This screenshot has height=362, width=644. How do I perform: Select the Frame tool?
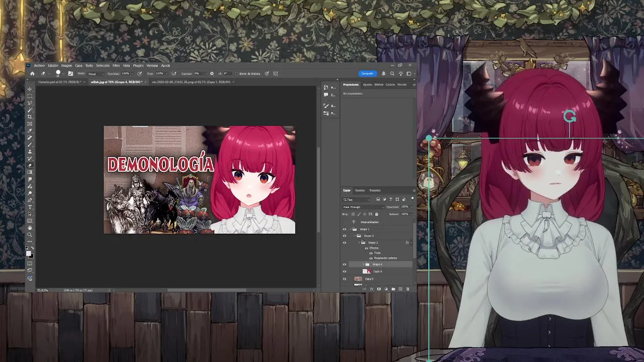(30, 123)
